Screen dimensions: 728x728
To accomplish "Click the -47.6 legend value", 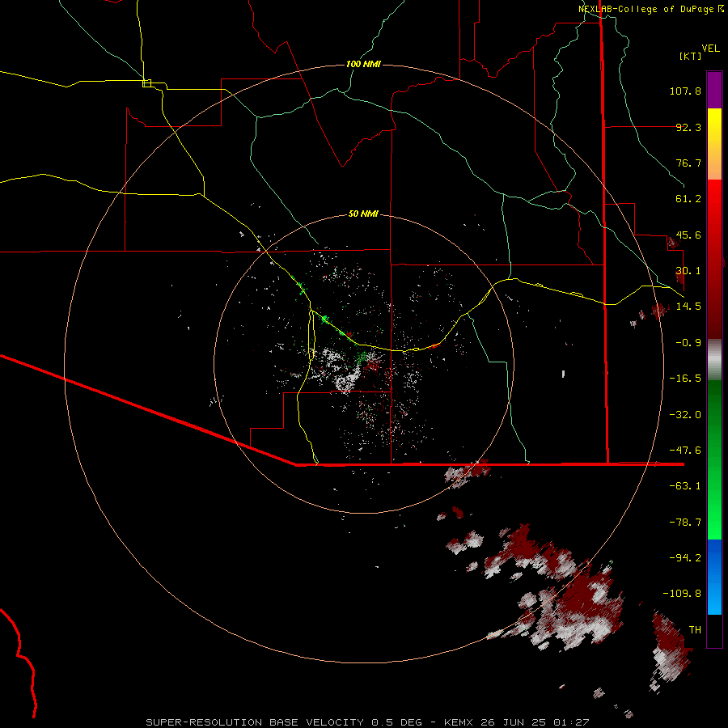I will (685, 451).
